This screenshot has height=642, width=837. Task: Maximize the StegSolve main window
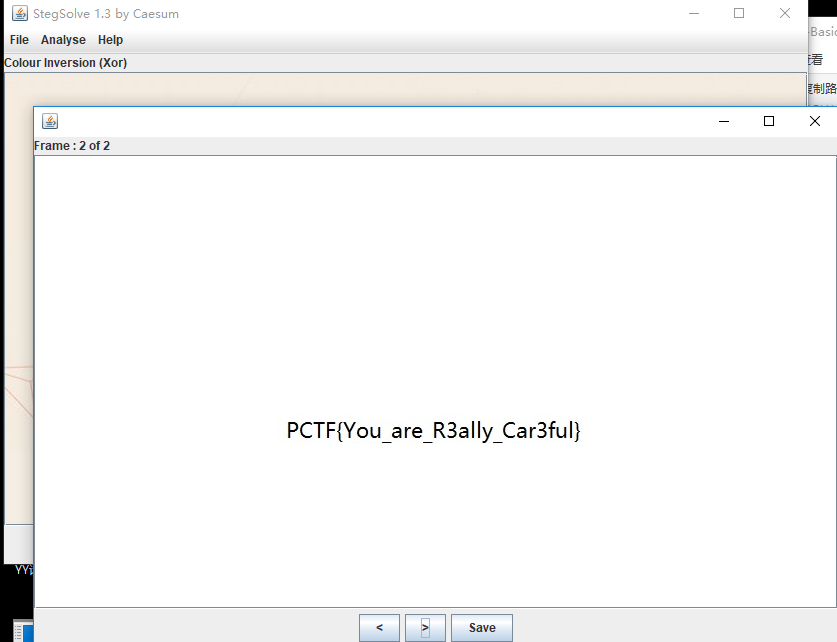click(739, 14)
